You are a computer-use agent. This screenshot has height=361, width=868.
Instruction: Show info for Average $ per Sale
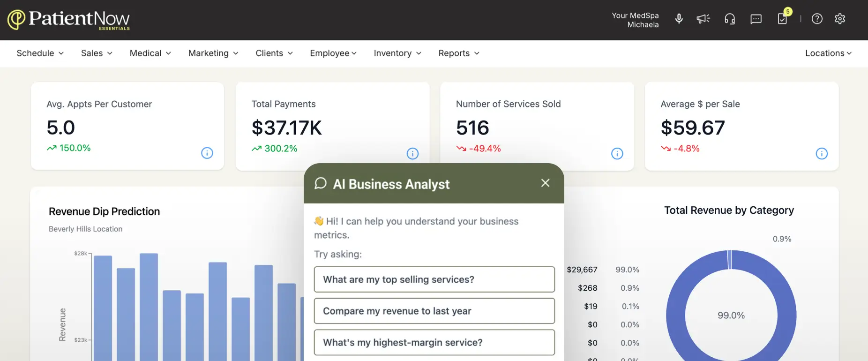[x=822, y=153]
